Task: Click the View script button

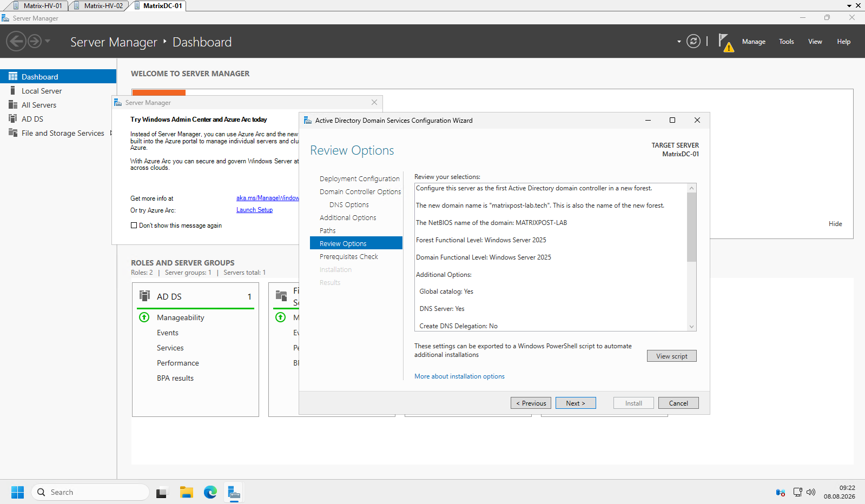Action: point(671,356)
